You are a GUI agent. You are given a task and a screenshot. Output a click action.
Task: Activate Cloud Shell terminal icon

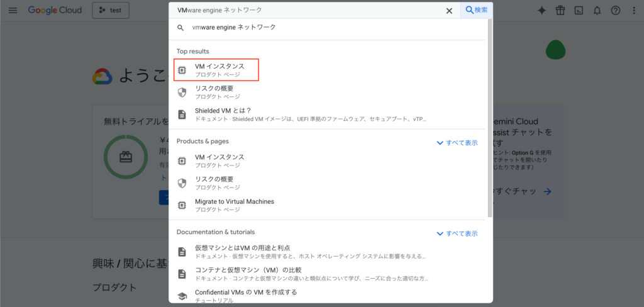pos(579,11)
